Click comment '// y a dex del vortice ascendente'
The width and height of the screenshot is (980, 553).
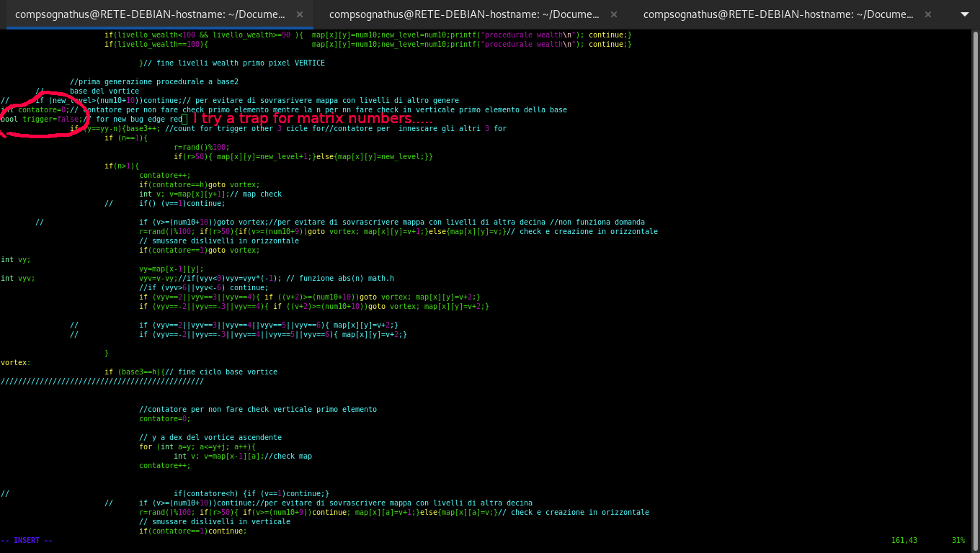(x=210, y=438)
